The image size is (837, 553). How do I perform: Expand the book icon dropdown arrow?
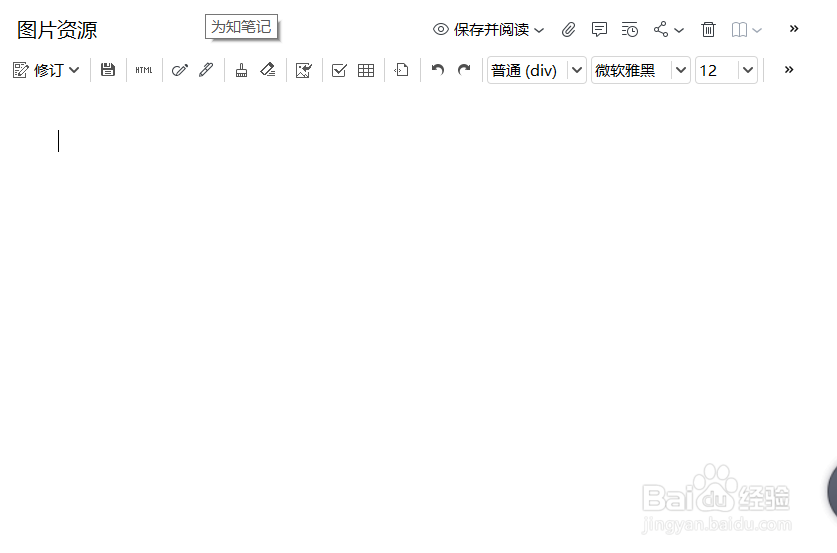757,30
